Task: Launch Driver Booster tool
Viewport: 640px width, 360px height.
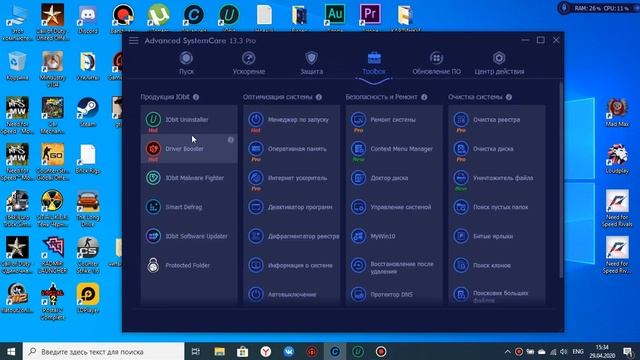Action: click(x=189, y=149)
